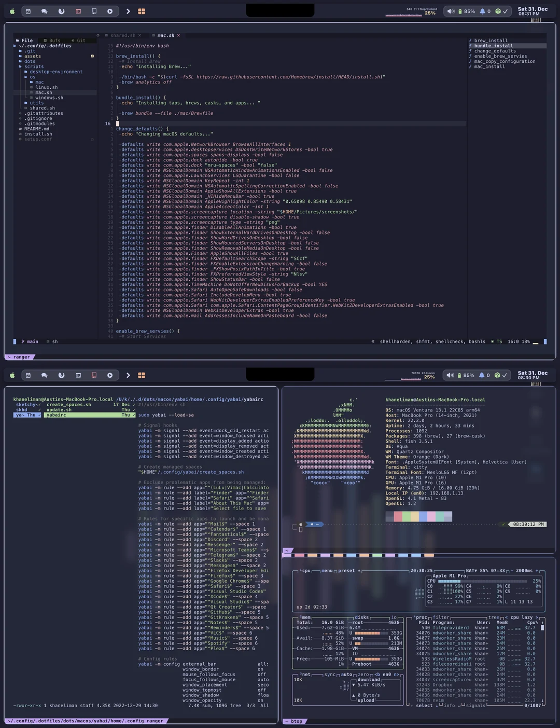Viewport: 560px width, 728px height.
Task: Click the main branch in the status bar
Action: click(x=31, y=341)
